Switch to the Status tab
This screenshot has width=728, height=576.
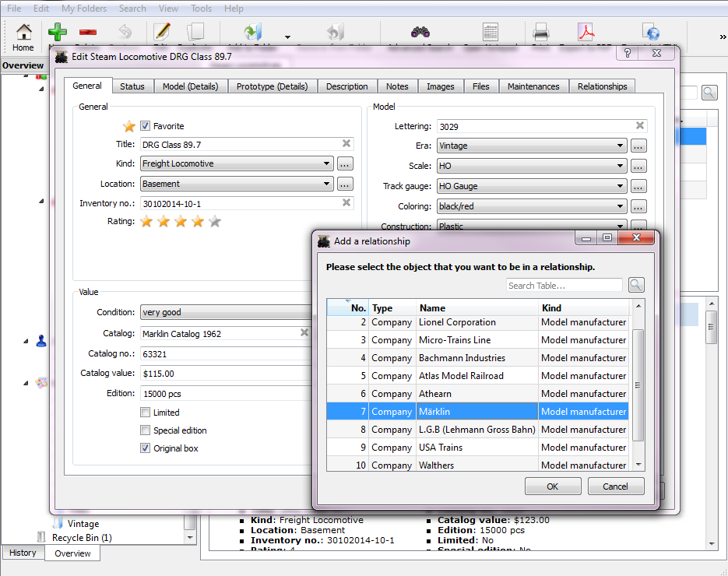tap(132, 86)
